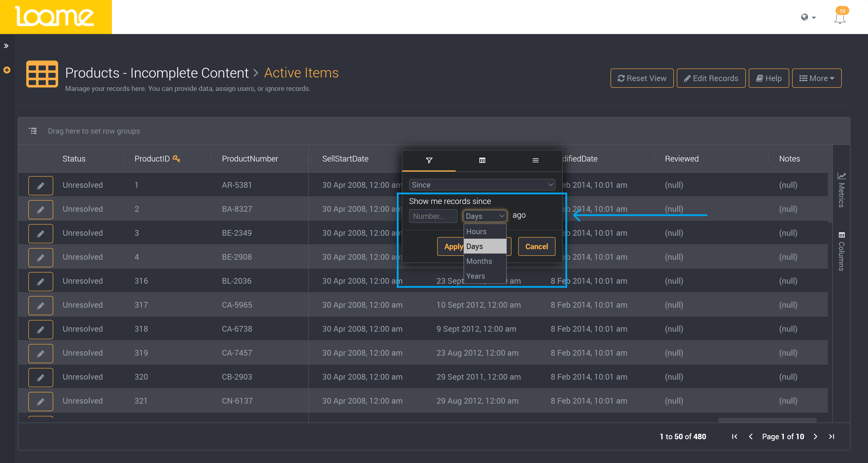This screenshot has width=868, height=463.
Task: Open the globe language menu
Action: [808, 17]
